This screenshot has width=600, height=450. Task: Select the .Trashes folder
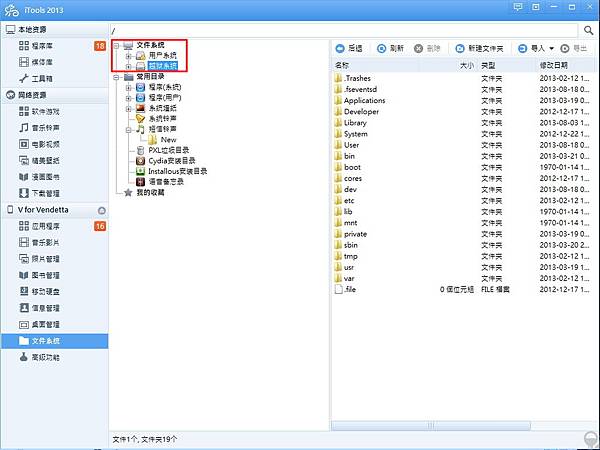pos(357,78)
